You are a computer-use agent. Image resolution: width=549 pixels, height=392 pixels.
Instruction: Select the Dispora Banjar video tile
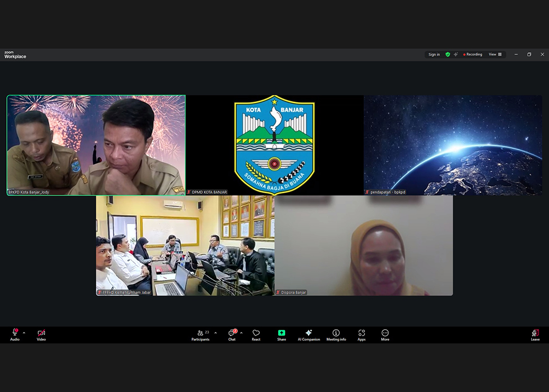pyautogui.click(x=363, y=245)
